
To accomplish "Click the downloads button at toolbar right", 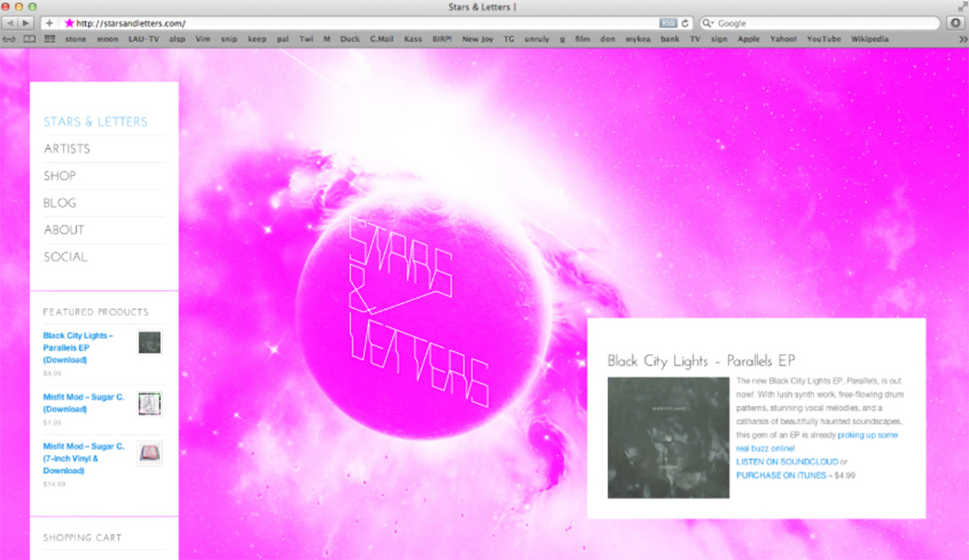I will coord(955,23).
